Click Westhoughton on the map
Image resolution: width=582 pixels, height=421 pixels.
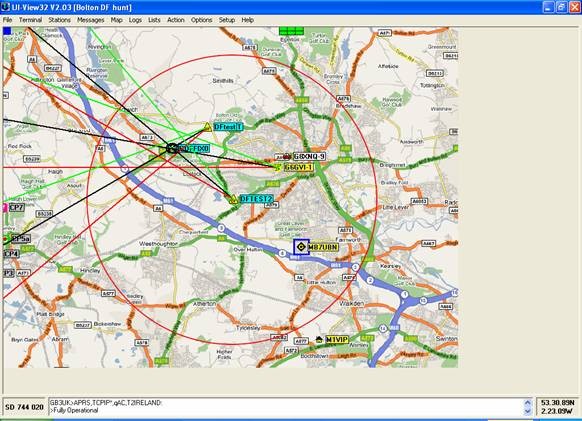(158, 244)
